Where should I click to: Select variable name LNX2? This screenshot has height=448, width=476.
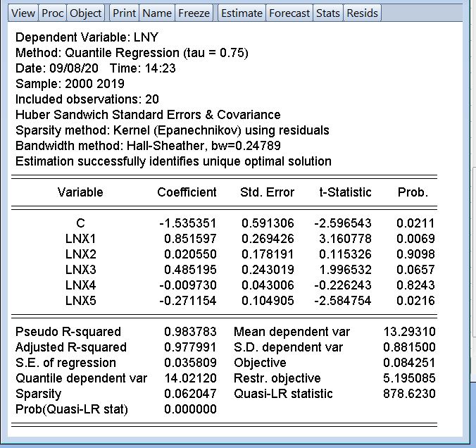[80, 254]
